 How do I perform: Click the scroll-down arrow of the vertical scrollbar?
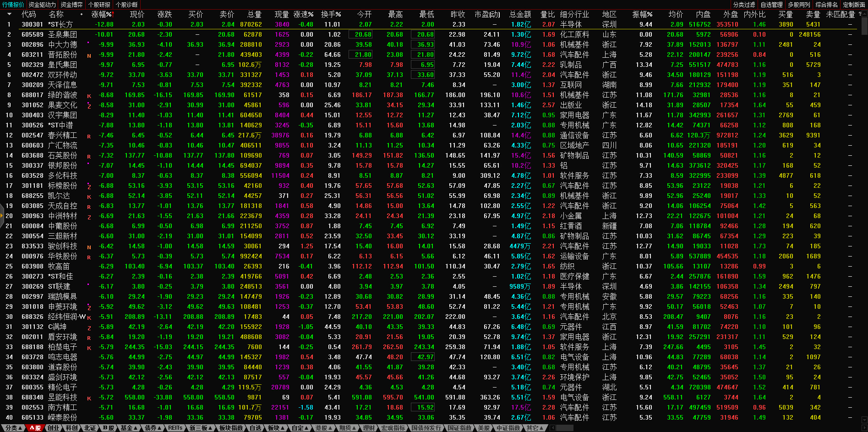coord(864,420)
